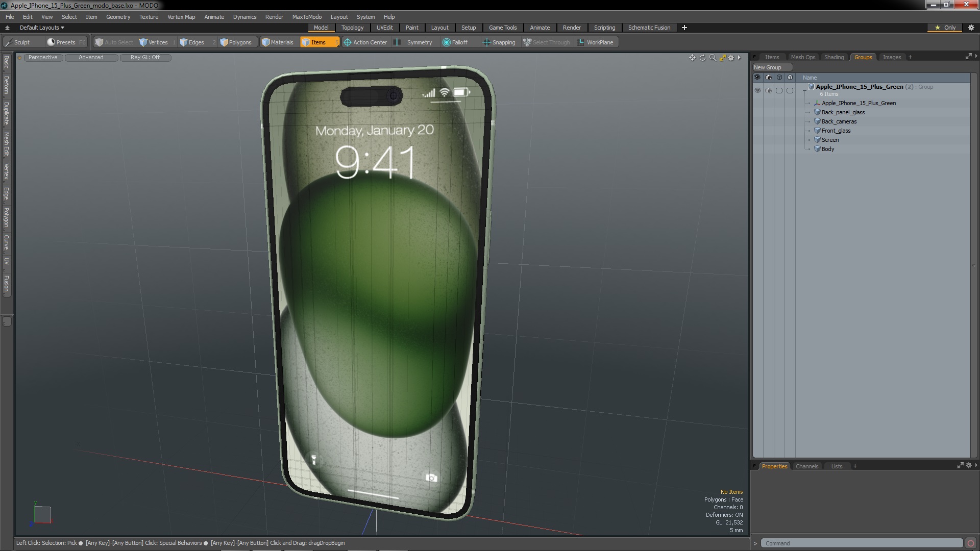
Task: Click the Command input field
Action: [862, 543]
